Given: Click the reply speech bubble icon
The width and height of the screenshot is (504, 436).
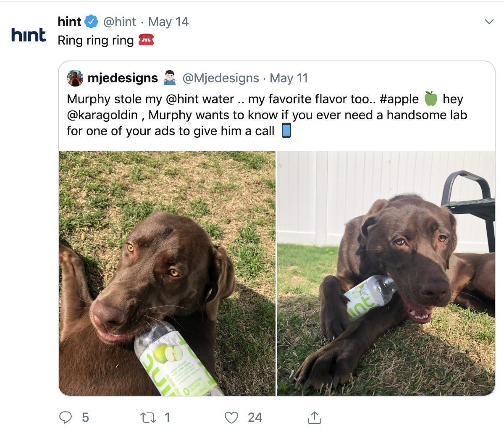Looking at the screenshot, I should pyautogui.click(x=66, y=417).
